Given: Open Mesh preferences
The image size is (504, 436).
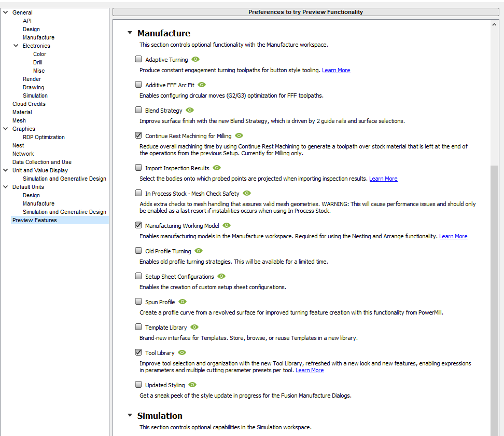Looking at the screenshot, I should 19,120.
